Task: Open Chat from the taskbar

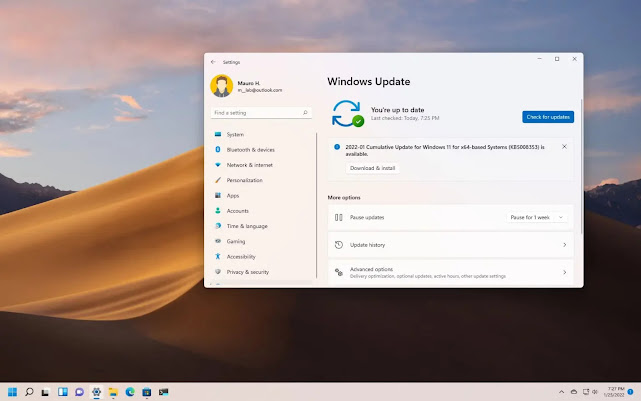Action: pos(79,392)
